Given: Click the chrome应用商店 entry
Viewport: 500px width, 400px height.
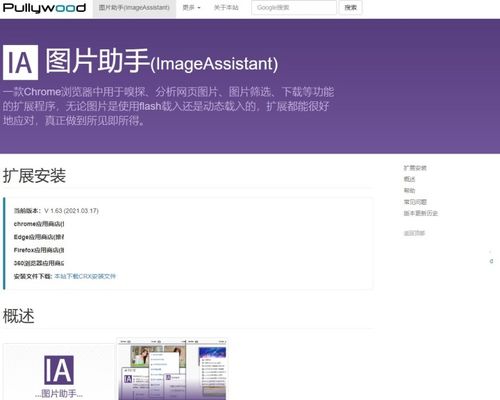Looking at the screenshot, I should click(x=39, y=224).
